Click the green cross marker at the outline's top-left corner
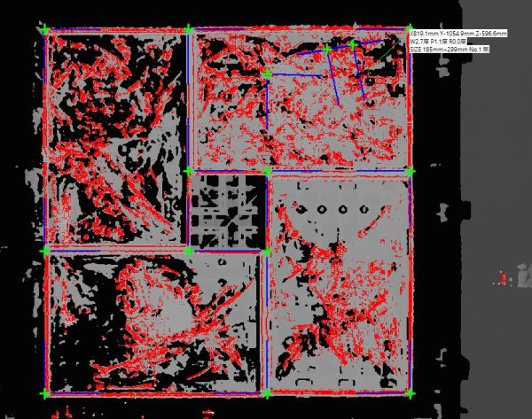Viewport: 532px width, 419px height. (x=44, y=30)
